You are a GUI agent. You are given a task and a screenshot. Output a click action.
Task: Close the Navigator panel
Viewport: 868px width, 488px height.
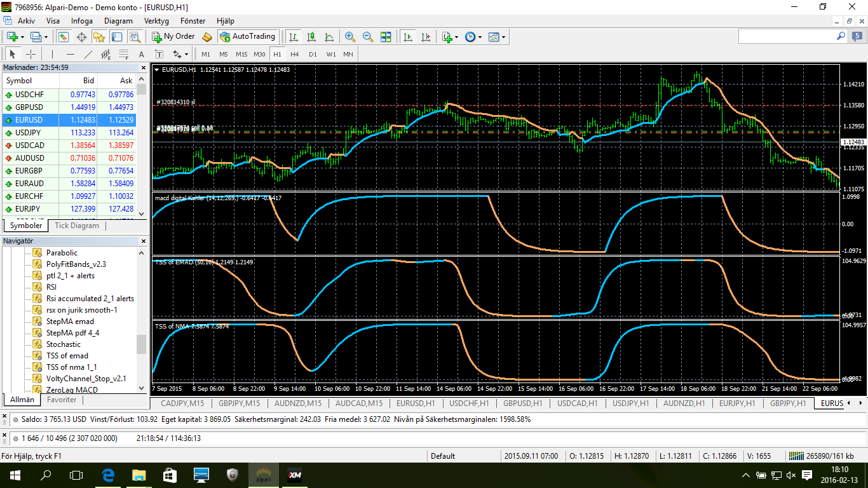tap(143, 241)
